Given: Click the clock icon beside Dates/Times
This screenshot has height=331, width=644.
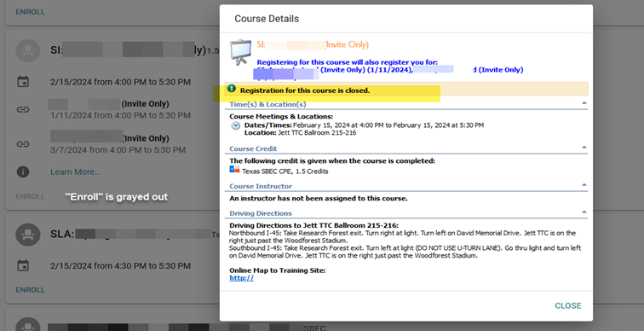Looking at the screenshot, I should click(x=236, y=125).
